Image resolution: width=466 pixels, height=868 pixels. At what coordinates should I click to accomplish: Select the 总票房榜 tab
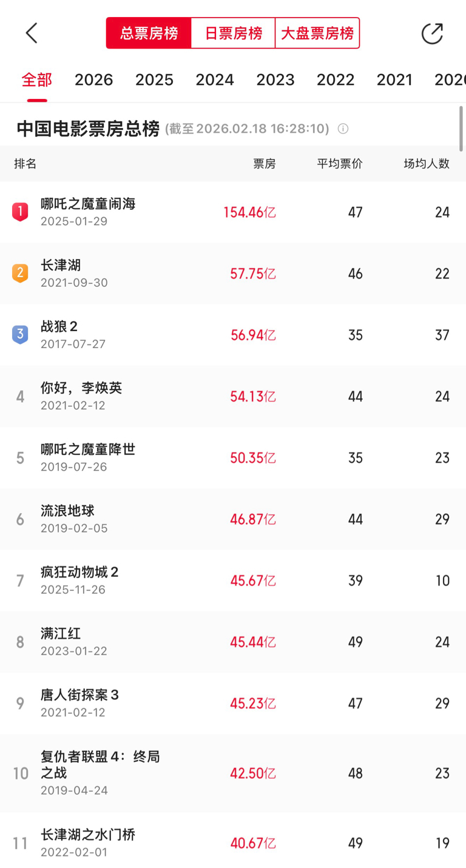[x=149, y=33]
